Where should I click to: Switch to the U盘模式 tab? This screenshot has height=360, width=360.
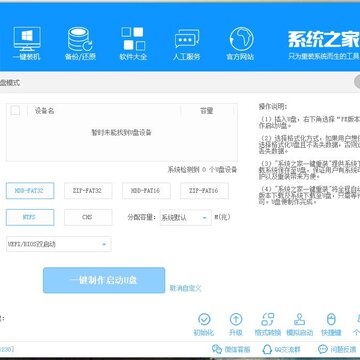(x=9, y=83)
